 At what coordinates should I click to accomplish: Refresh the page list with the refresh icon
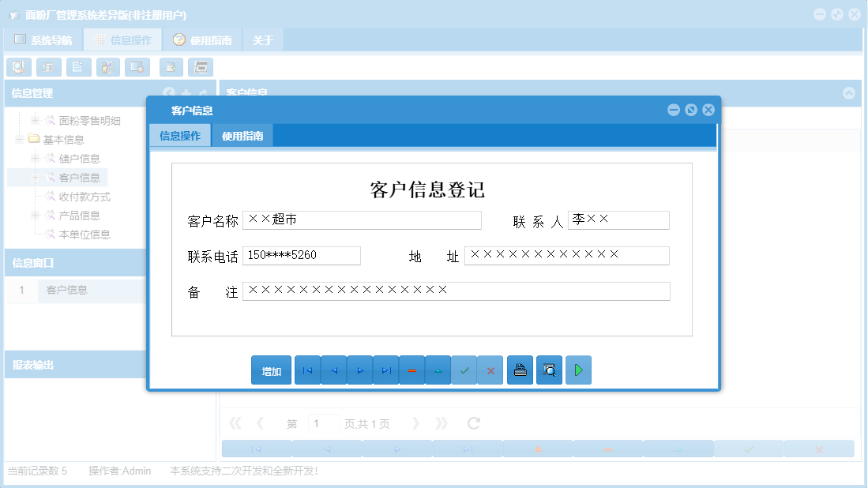pos(472,422)
